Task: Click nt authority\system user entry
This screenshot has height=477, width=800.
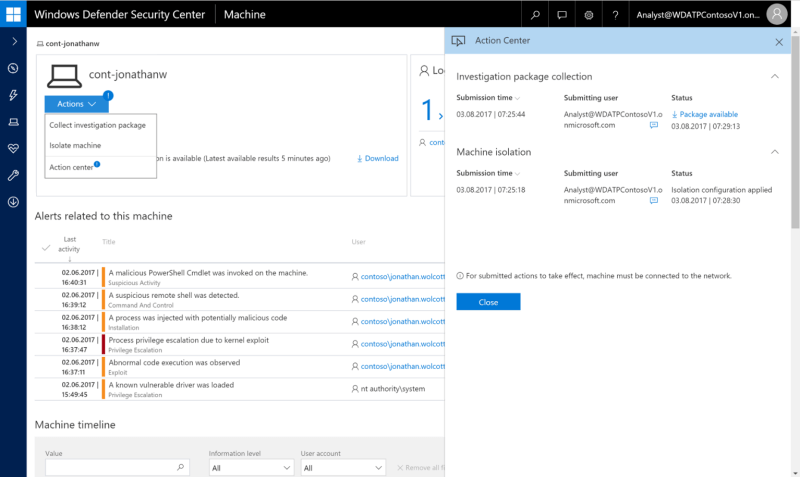Action: (x=392, y=389)
